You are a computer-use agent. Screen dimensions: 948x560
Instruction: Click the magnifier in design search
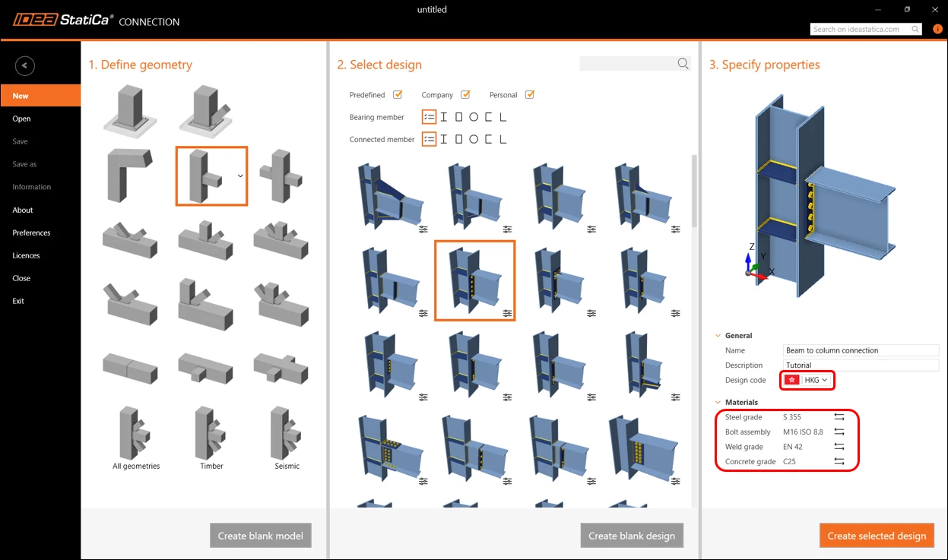(683, 64)
